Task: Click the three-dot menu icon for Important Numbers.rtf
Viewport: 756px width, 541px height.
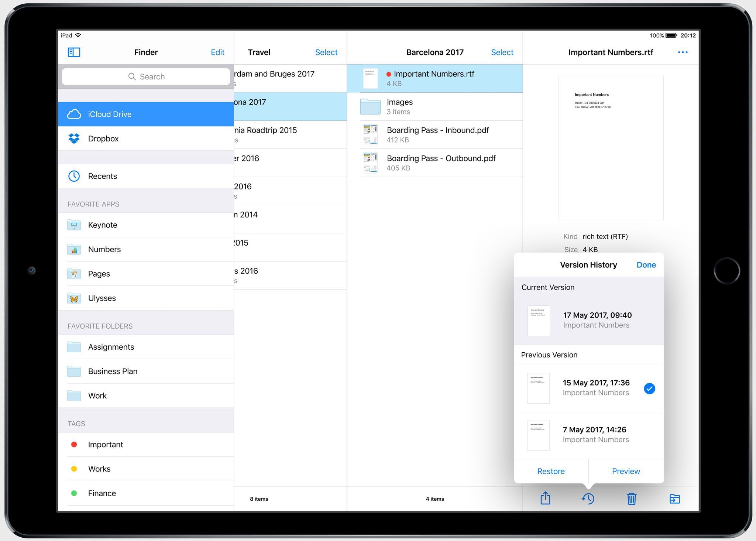Action: tap(682, 52)
